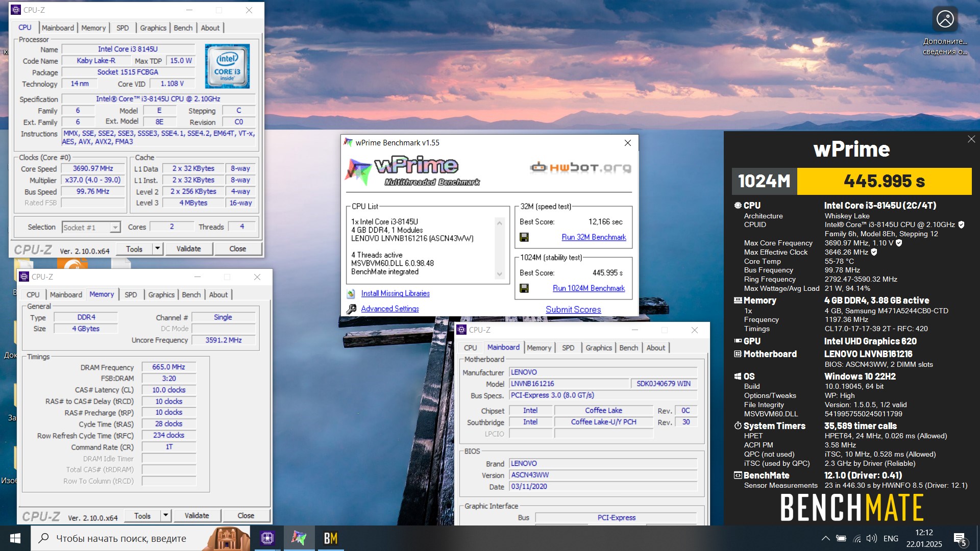Click the Run 32M Benchmark link
This screenshot has height=551, width=980.
[x=594, y=237]
